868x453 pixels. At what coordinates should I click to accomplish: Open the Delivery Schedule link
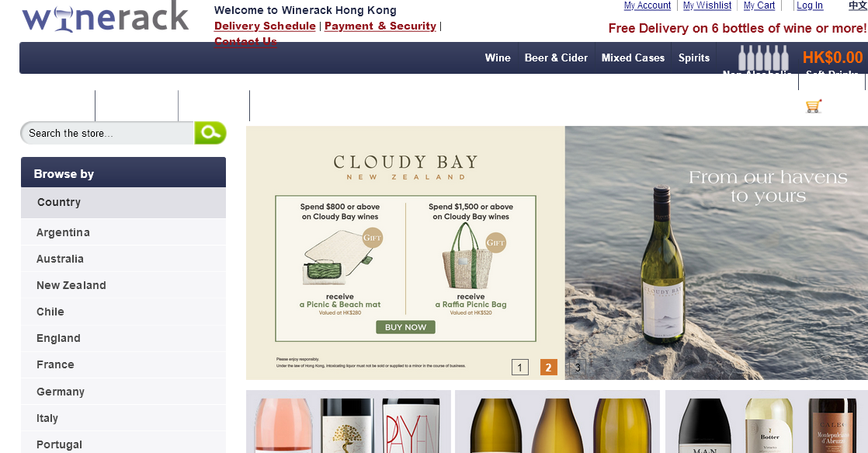pyautogui.click(x=265, y=26)
